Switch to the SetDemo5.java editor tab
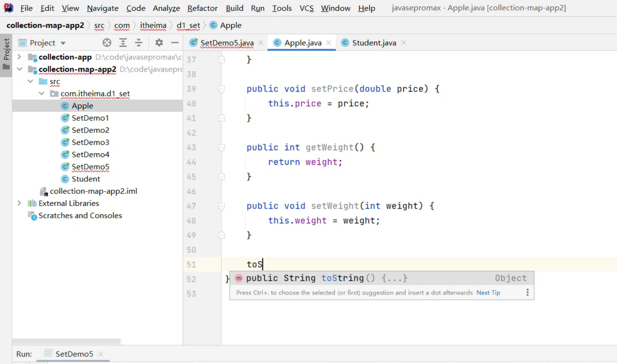Viewport: 617px width, 364px height. pos(227,43)
